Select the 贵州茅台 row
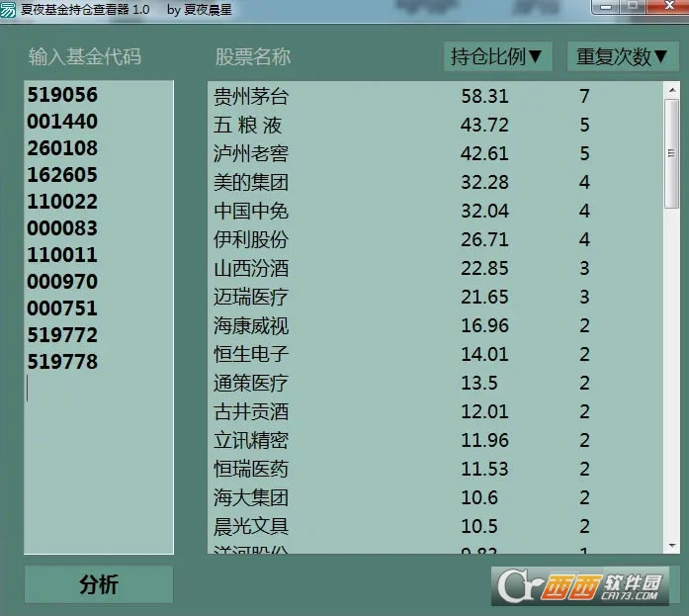 435,96
